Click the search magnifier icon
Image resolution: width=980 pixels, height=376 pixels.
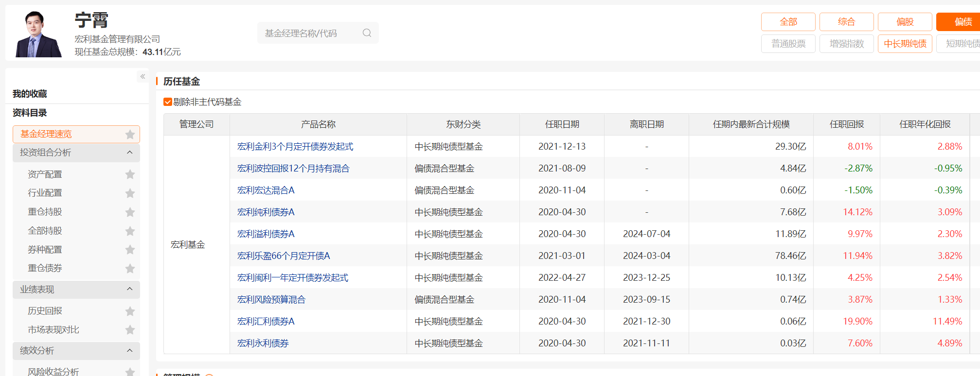pos(367,33)
